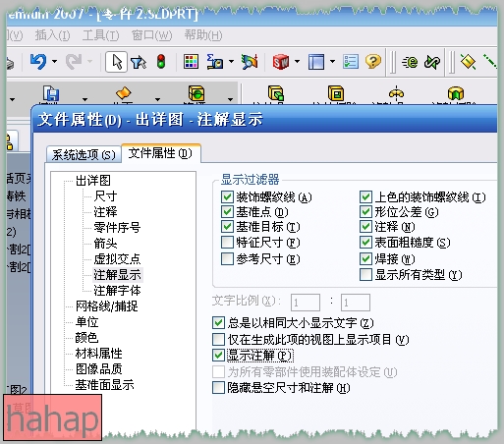The image size is (504, 444).
Task: Open the 插入(I) menu
Action: click(52, 35)
